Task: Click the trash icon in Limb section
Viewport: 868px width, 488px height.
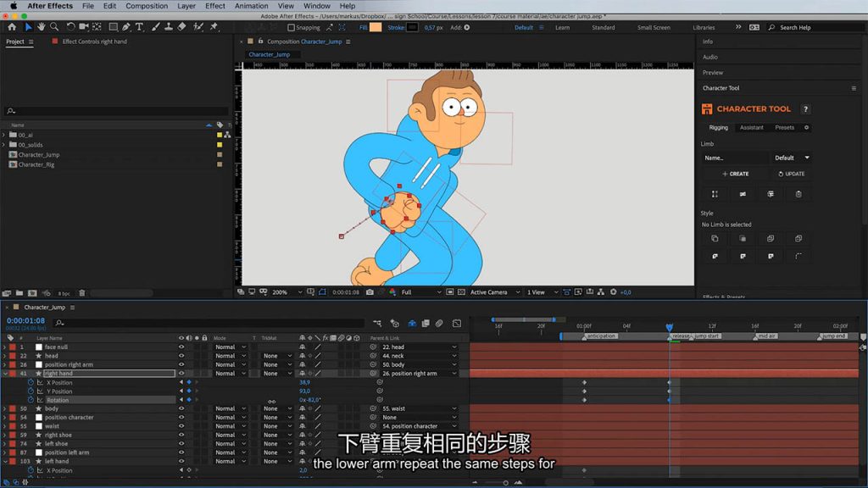Action: tap(798, 194)
